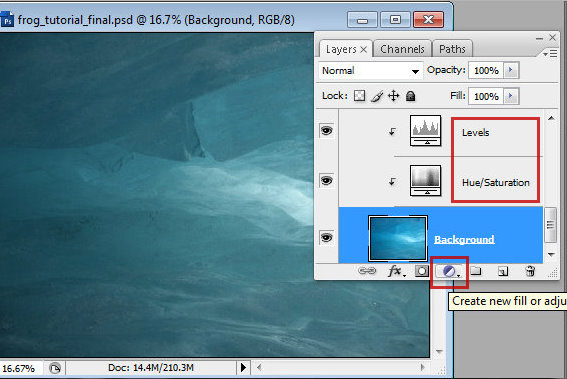The height and width of the screenshot is (379, 567).
Task: Select the Background layer name
Action: click(464, 239)
